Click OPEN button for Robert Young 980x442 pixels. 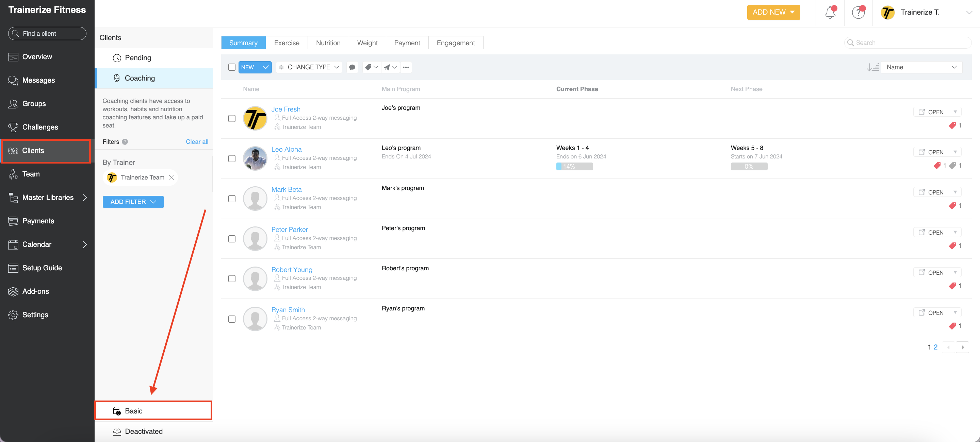[931, 273]
